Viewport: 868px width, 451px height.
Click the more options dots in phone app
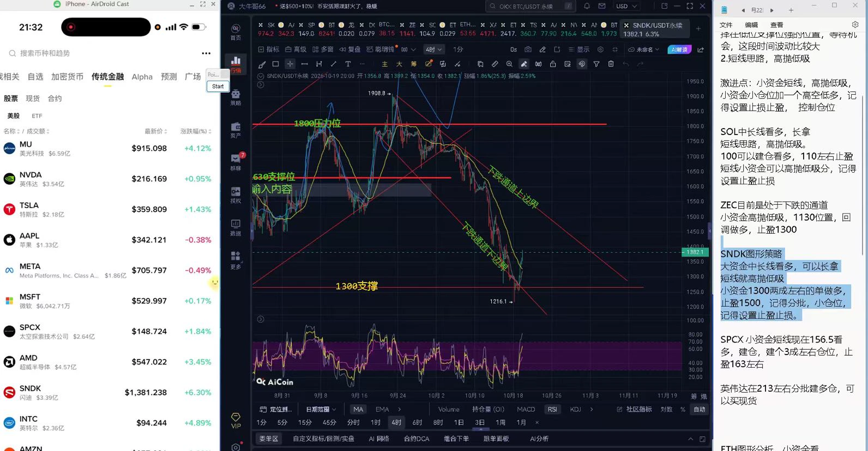[206, 53]
